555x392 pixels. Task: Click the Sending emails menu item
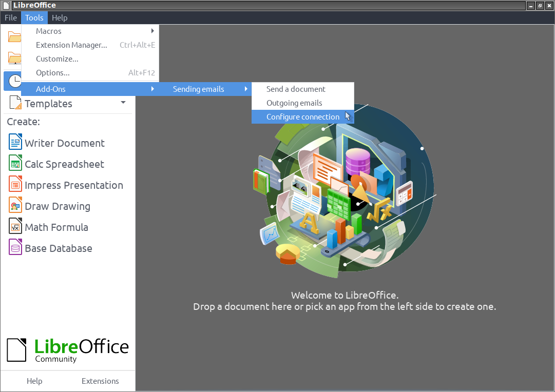tap(205, 89)
